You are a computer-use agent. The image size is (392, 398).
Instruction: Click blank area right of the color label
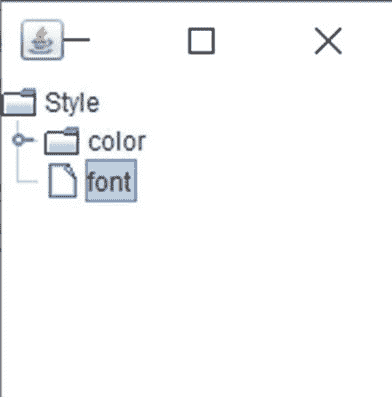[268, 141]
